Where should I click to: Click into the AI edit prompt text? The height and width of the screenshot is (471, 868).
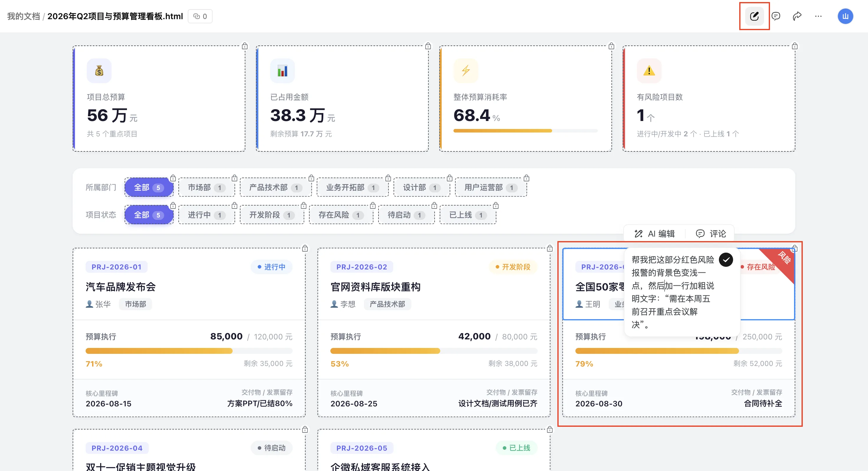673,292
